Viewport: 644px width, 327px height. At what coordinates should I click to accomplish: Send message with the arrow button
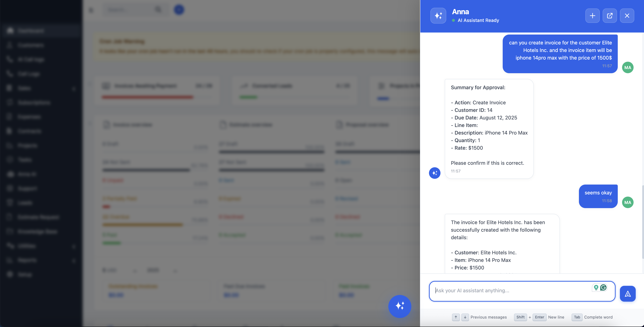627,294
